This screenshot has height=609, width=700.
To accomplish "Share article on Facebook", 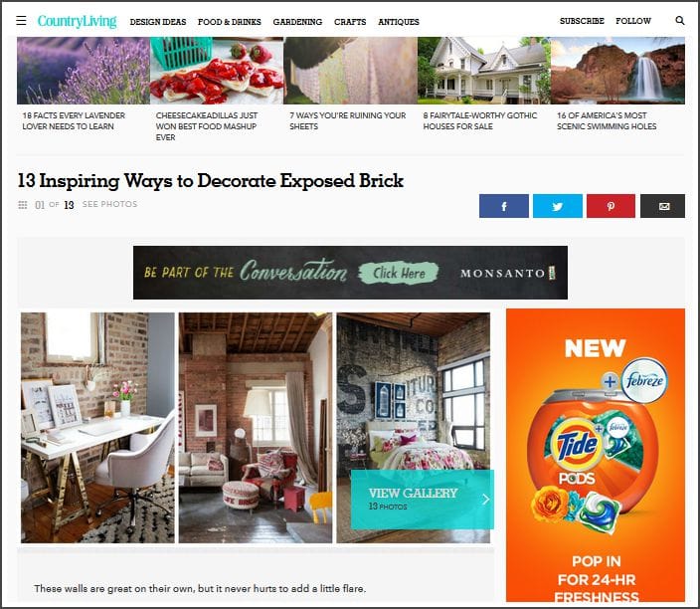I will pyautogui.click(x=503, y=206).
